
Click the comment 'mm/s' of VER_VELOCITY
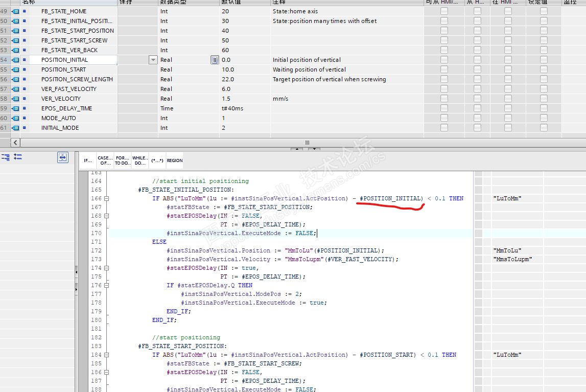280,99
